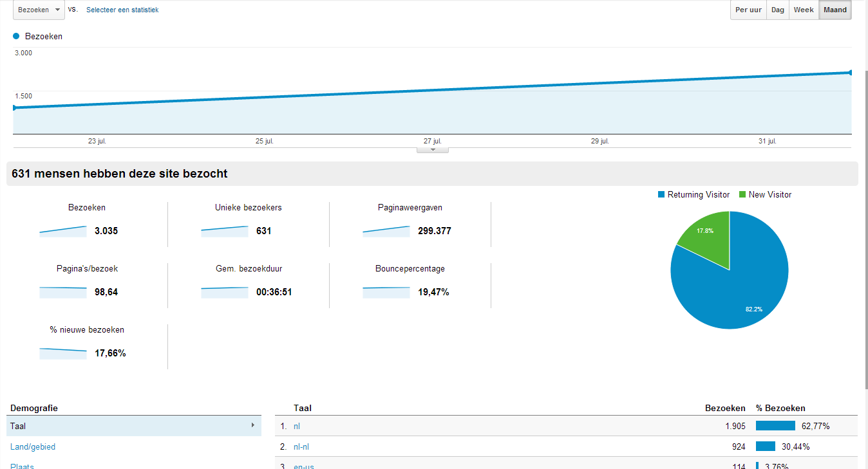Click the 3.035 Bezoeken value
Viewport: 868px width, 469px height.
(106, 231)
